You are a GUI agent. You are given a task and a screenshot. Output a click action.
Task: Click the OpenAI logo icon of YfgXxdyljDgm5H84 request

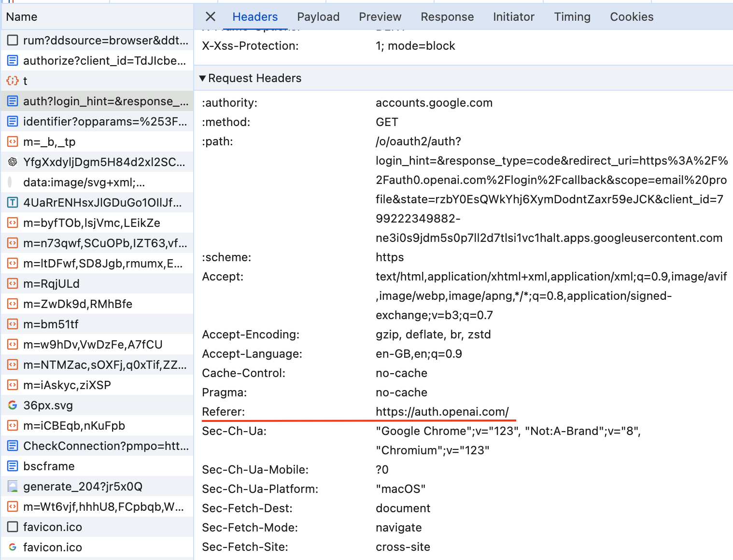(13, 162)
